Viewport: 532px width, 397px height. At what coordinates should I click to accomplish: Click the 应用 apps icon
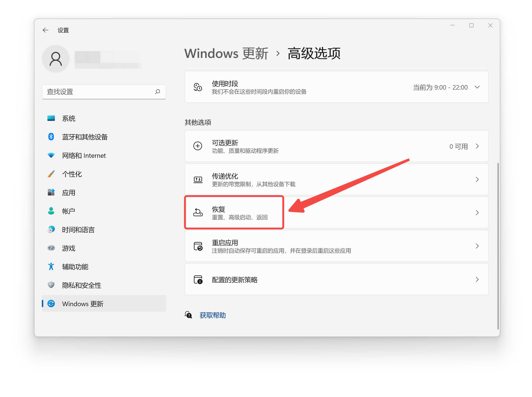pos(51,192)
